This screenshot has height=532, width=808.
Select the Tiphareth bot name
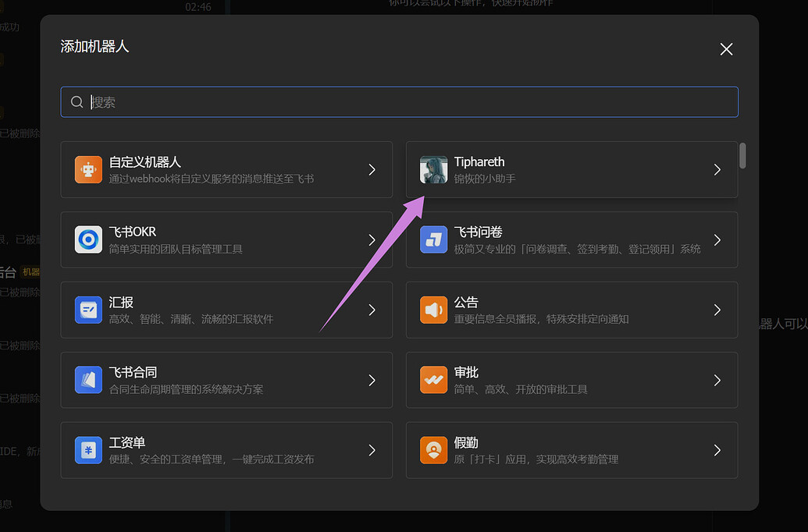(479, 161)
